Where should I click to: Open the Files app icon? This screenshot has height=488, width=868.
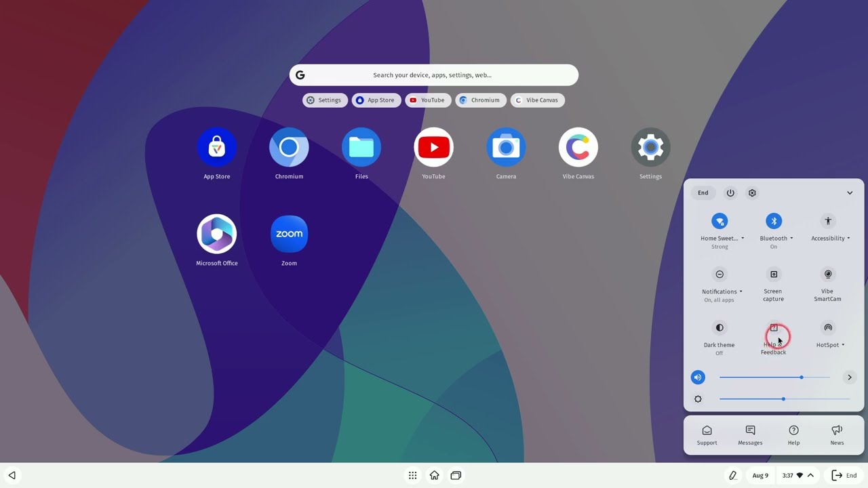(x=361, y=147)
